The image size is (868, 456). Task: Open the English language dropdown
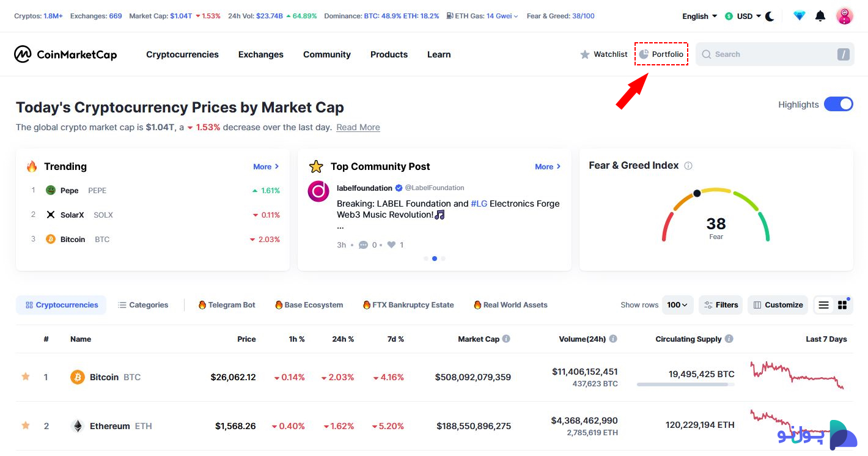700,17
